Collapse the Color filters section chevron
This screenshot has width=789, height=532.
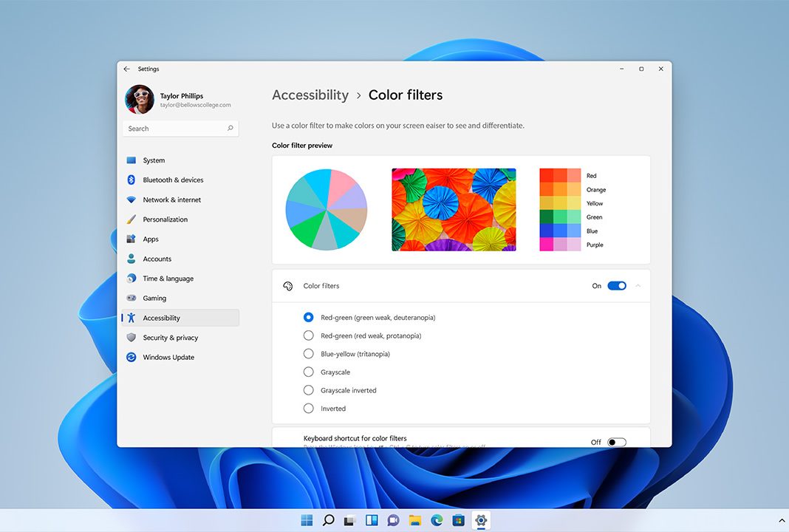click(638, 286)
